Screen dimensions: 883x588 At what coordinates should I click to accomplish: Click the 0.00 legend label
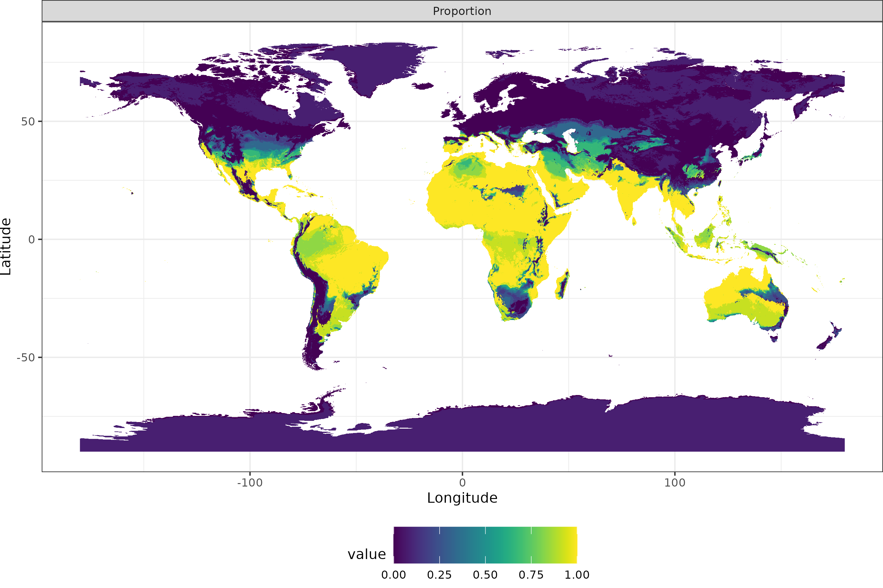(393, 575)
